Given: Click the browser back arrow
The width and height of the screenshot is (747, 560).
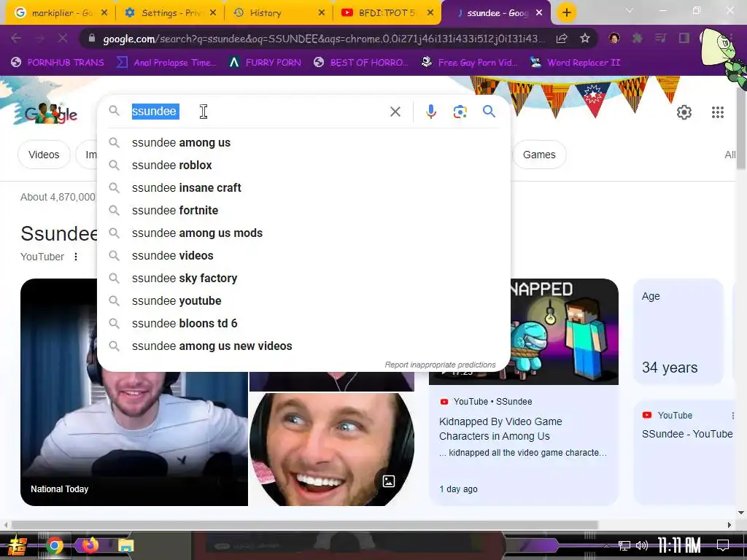Looking at the screenshot, I should pyautogui.click(x=16, y=38).
